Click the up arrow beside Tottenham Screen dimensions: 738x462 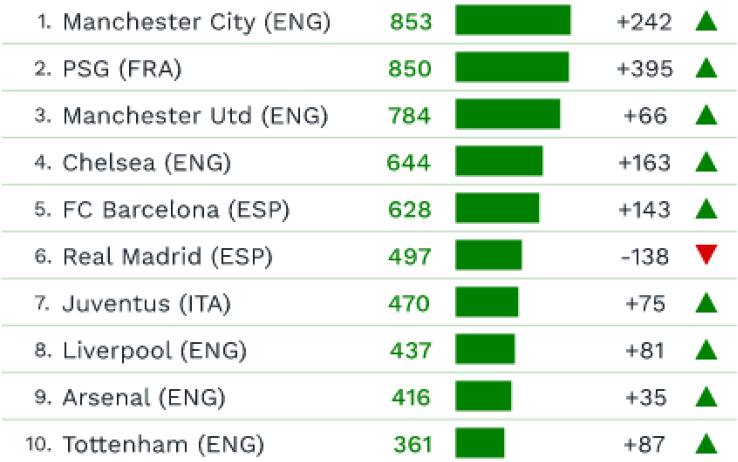707,443
